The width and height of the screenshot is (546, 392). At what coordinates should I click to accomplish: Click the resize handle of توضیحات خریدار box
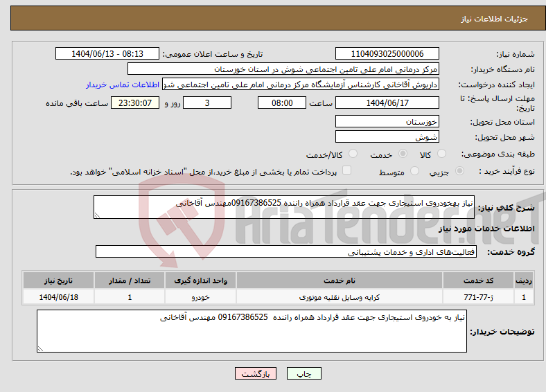(40, 349)
